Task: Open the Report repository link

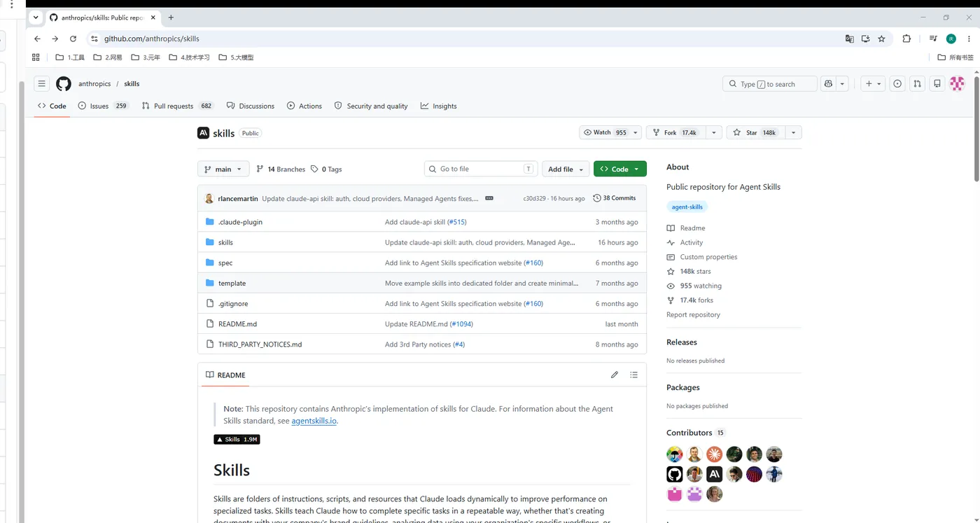Action: tap(693, 314)
